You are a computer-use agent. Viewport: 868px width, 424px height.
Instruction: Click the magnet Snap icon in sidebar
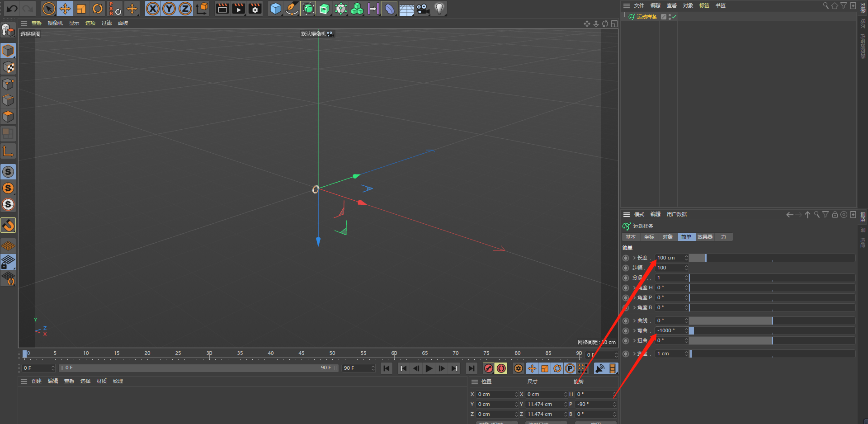pos(8,225)
